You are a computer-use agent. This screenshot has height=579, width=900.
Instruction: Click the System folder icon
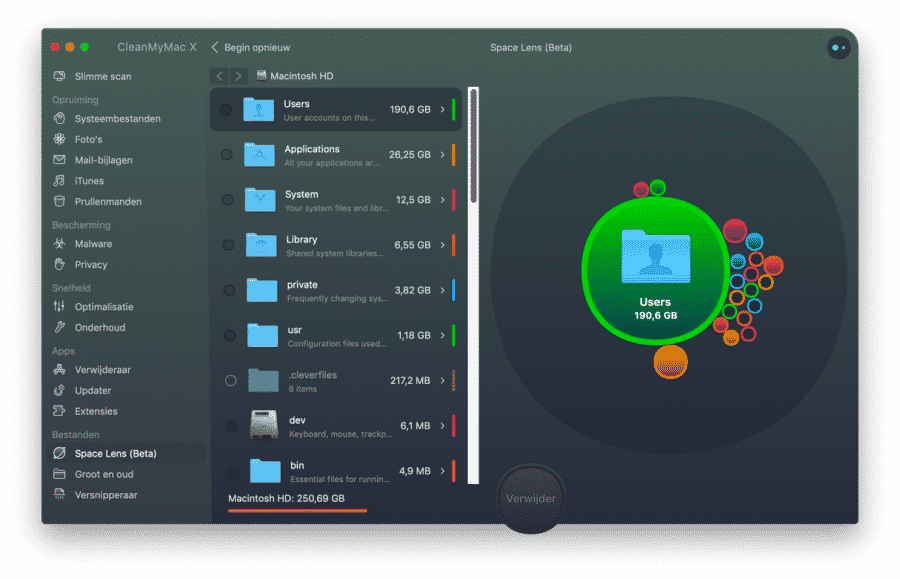click(260, 200)
